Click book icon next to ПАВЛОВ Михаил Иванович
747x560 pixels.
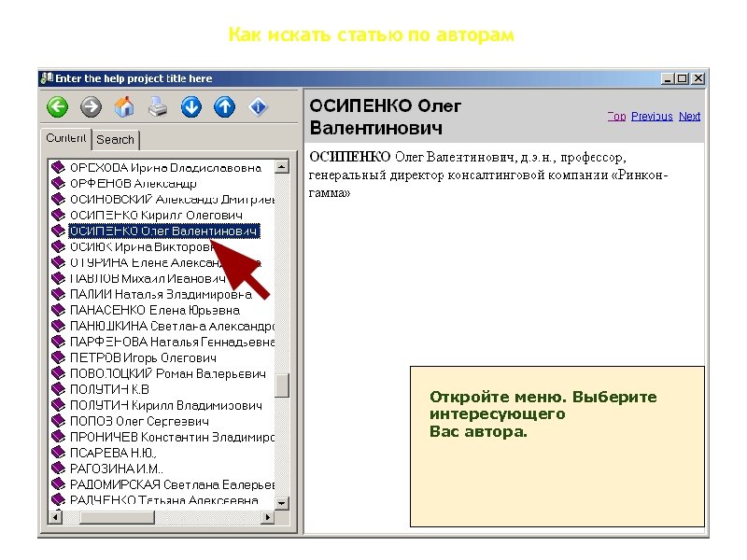[58, 278]
